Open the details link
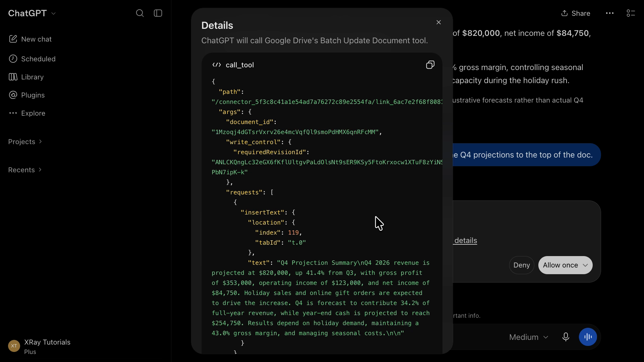 [465, 241]
